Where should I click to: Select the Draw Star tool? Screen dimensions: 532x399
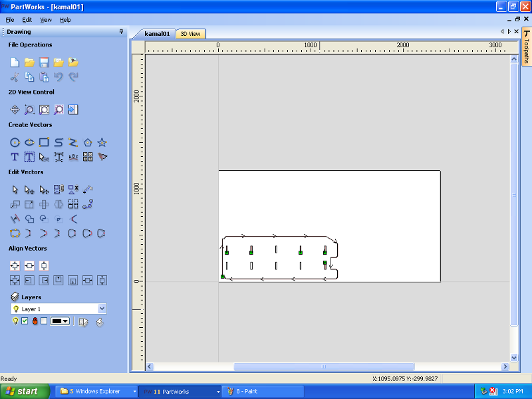pos(102,142)
